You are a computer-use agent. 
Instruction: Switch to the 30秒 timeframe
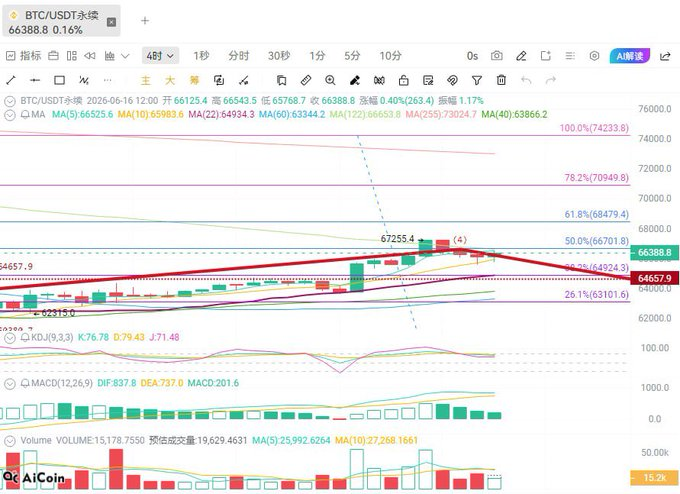[x=278, y=56]
